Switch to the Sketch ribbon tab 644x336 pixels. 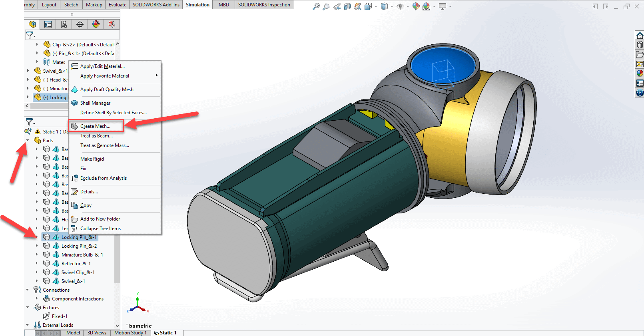pyautogui.click(x=71, y=5)
